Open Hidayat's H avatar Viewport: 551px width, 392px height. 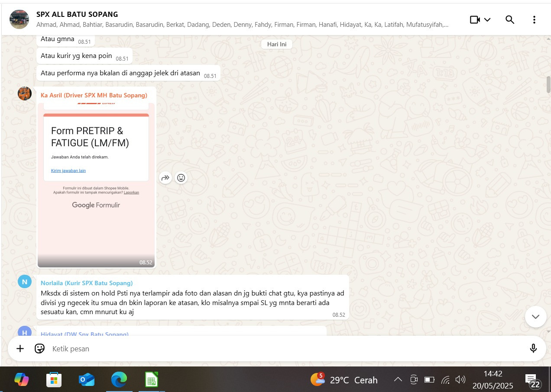click(x=25, y=331)
